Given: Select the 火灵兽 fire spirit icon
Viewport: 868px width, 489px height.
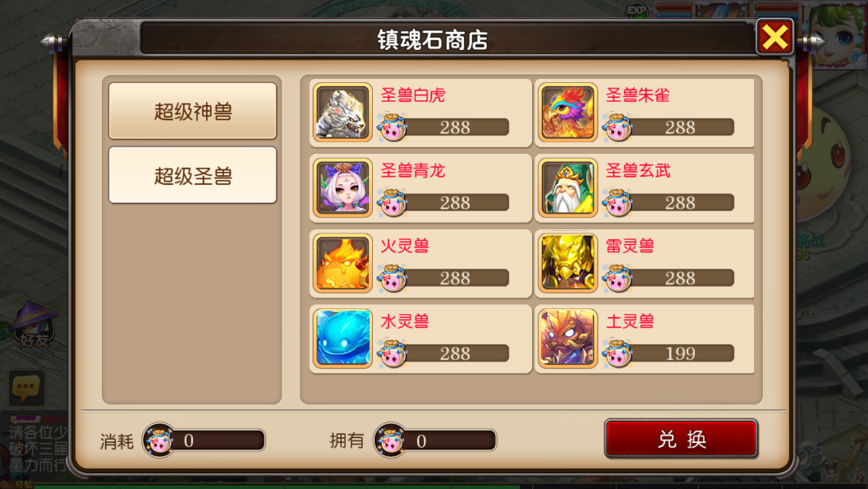Looking at the screenshot, I should click(x=342, y=263).
